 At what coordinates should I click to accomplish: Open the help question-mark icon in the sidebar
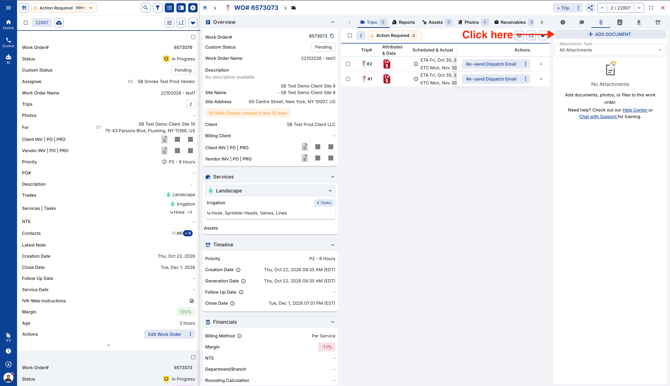(x=8, y=351)
